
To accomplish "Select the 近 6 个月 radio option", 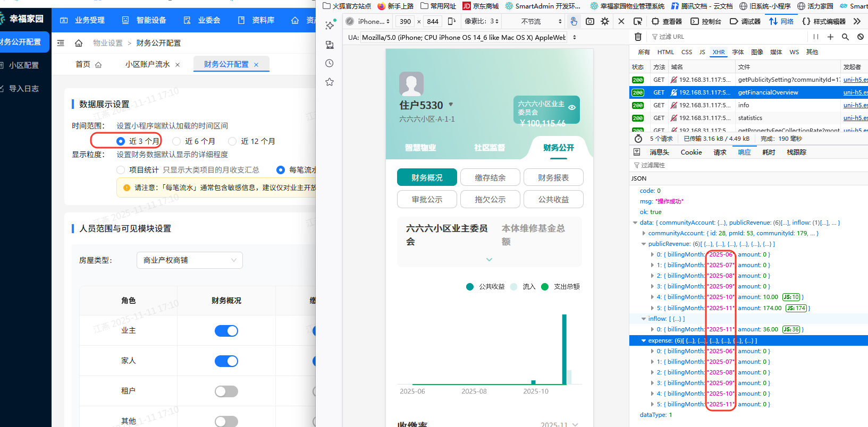I will (x=176, y=141).
